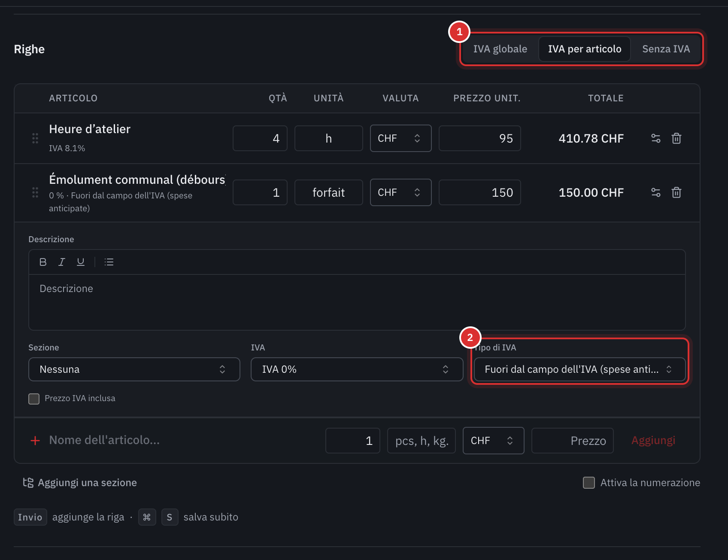Click the pcs, h, kg. unit field
The height and width of the screenshot is (560, 728).
point(422,441)
